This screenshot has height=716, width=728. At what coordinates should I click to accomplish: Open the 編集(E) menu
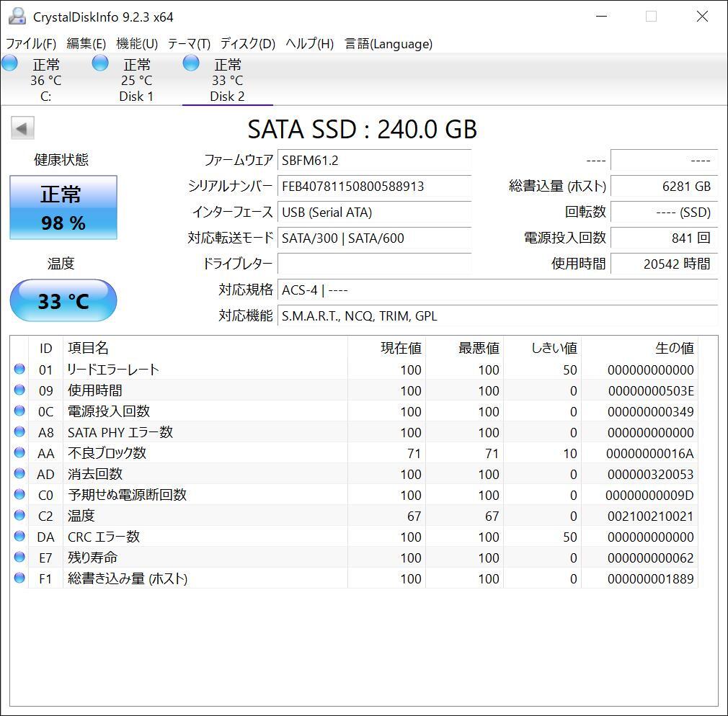coord(86,44)
